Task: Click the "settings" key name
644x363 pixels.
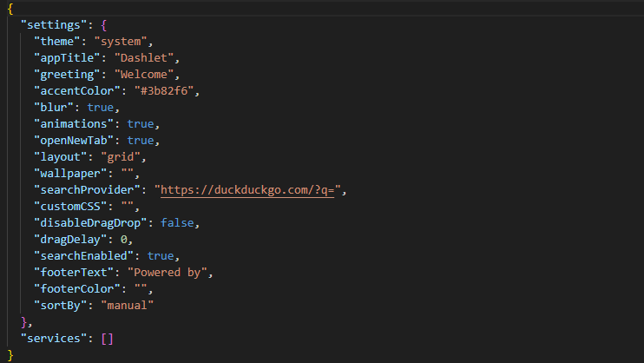Action: (x=54, y=24)
